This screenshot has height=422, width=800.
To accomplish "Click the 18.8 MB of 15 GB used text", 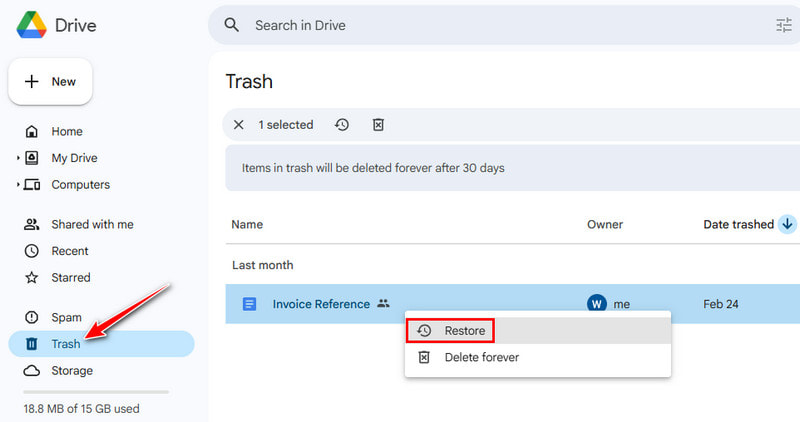I will click(x=81, y=409).
